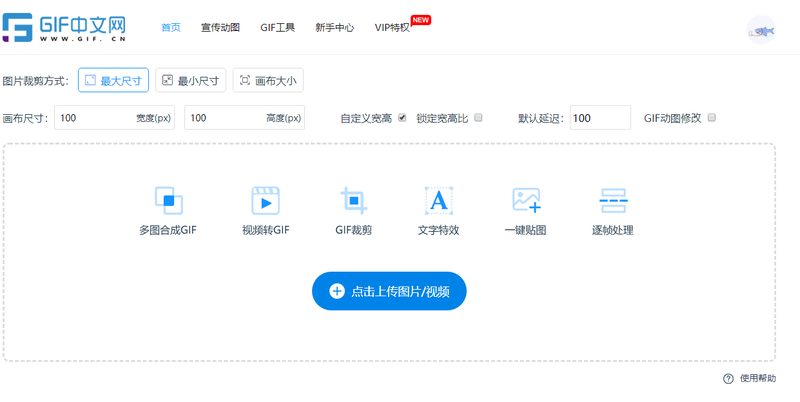Open the 新手中心 menu item
The height and width of the screenshot is (402, 800).
[335, 28]
